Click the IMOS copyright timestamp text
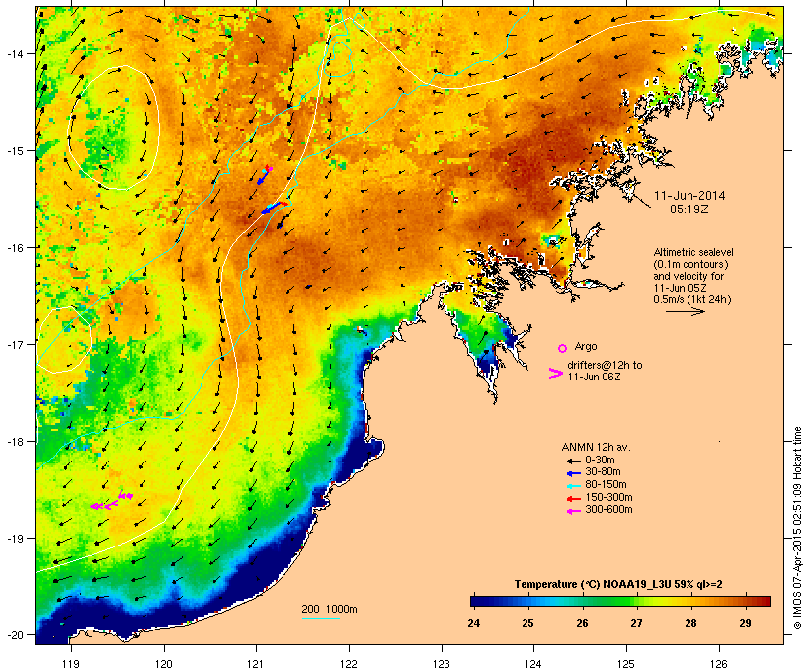Image resolution: width=810 pixels, height=672 pixels. pyautogui.click(x=797, y=528)
